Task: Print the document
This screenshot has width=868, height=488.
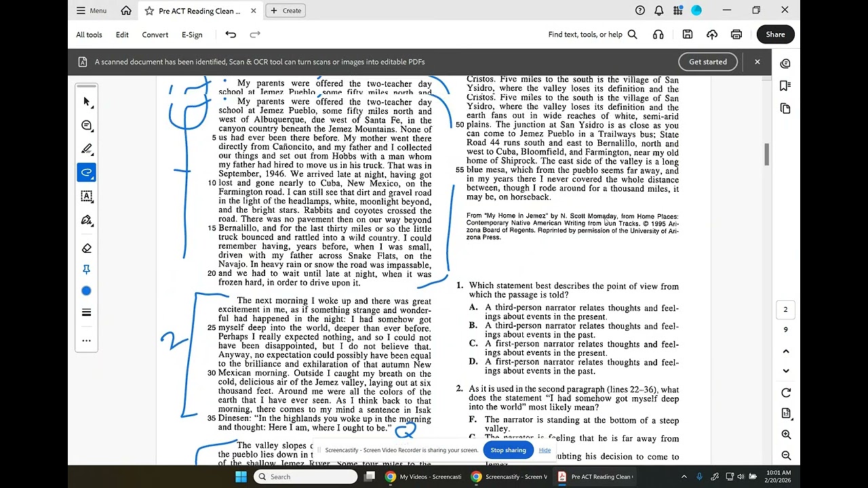Action: pos(736,35)
